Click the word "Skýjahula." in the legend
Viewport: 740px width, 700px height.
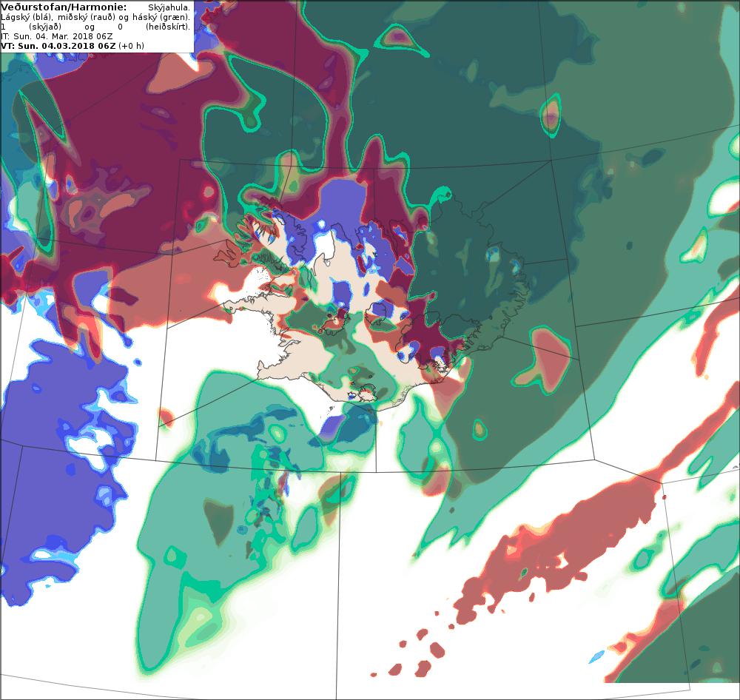tap(169, 8)
